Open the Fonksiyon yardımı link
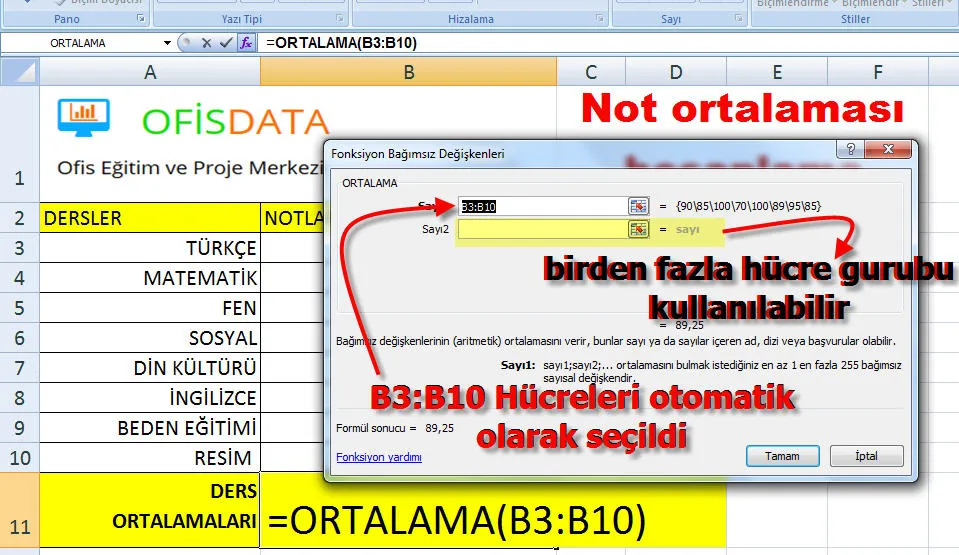Viewport: 959px width, 555px height. pos(379,457)
